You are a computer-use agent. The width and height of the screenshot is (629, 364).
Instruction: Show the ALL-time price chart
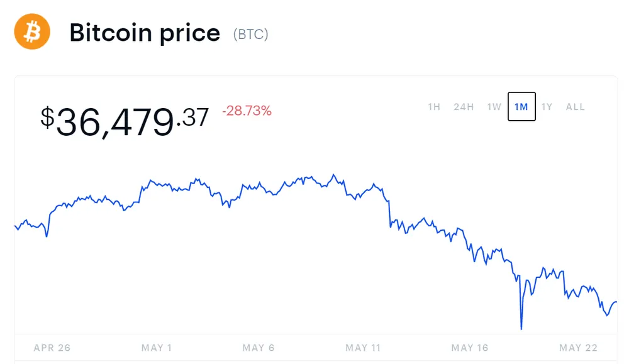(575, 107)
